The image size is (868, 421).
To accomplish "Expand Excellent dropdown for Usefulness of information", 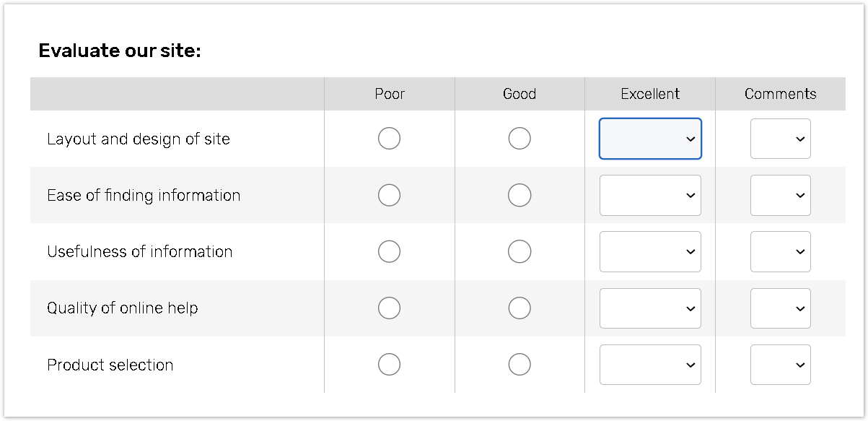I will click(x=650, y=251).
